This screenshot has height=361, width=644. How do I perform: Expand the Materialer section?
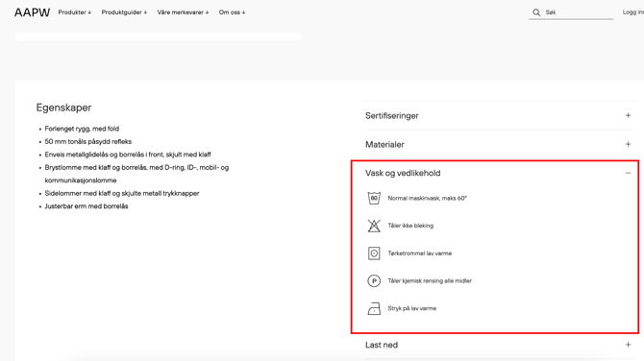coord(500,144)
